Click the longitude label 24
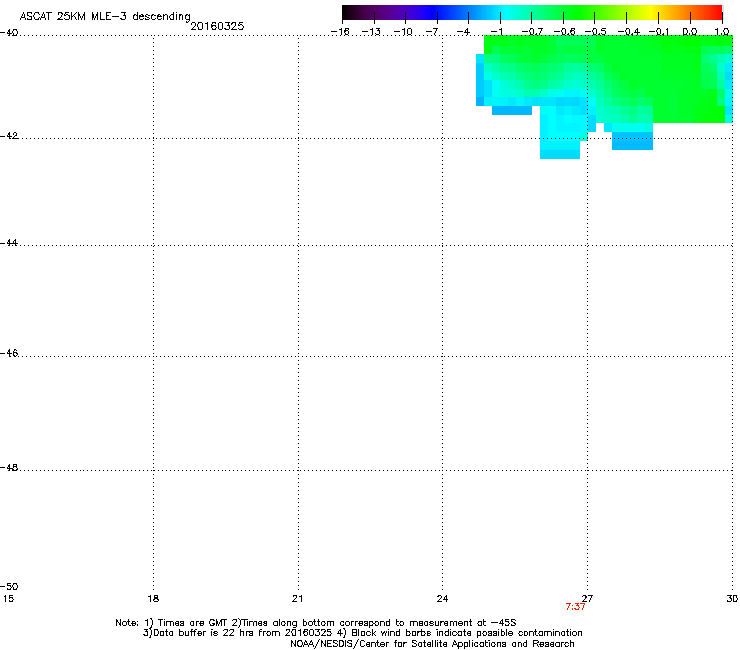 pos(442,599)
